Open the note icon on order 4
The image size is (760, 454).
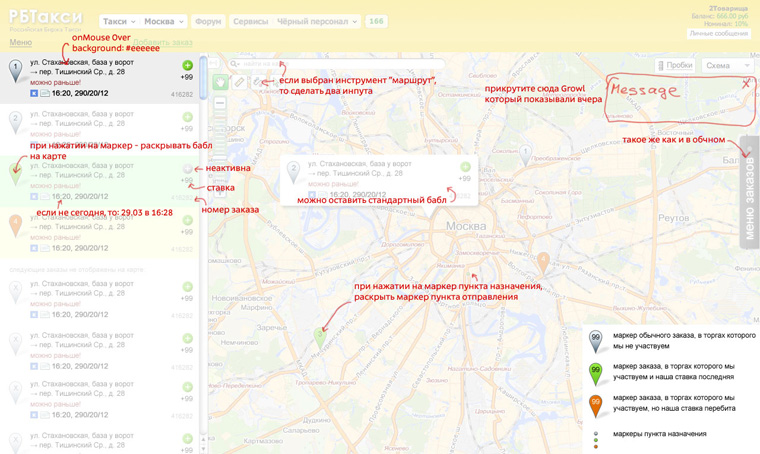tap(45, 248)
